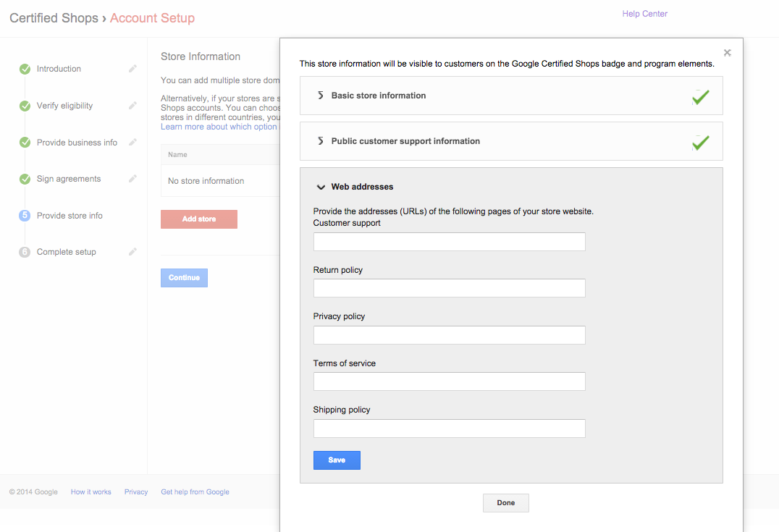Viewport: 779px width, 532px height.
Task: Open the Help Center link
Action: point(645,14)
